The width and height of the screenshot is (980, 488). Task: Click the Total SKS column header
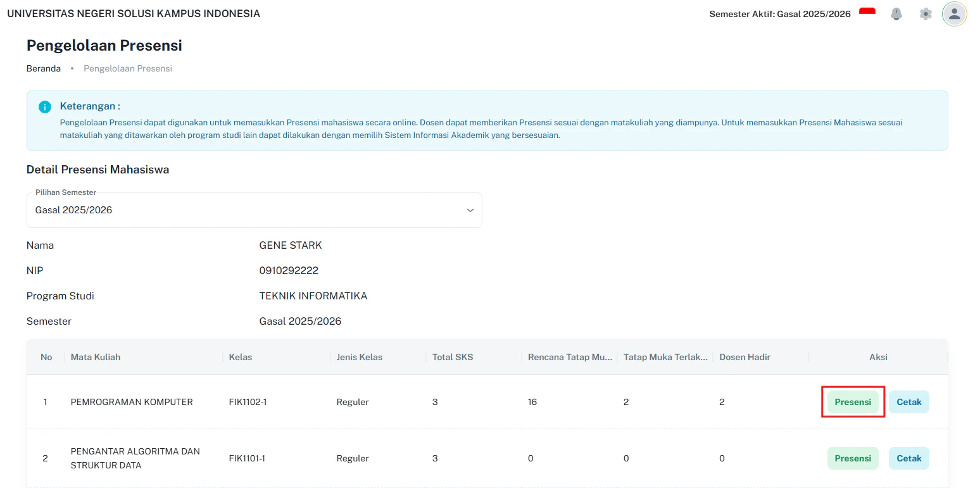453,357
